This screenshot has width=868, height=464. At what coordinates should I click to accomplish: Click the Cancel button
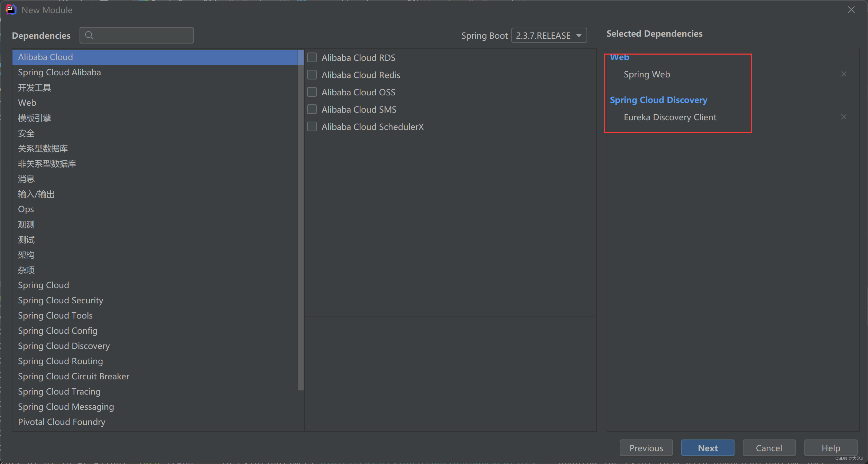click(x=769, y=448)
